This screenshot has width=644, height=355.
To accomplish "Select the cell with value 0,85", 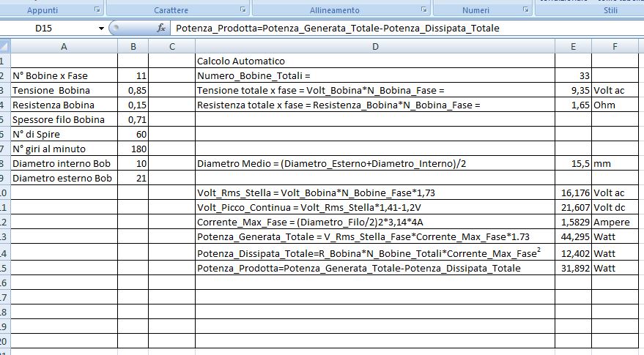I will [x=133, y=90].
